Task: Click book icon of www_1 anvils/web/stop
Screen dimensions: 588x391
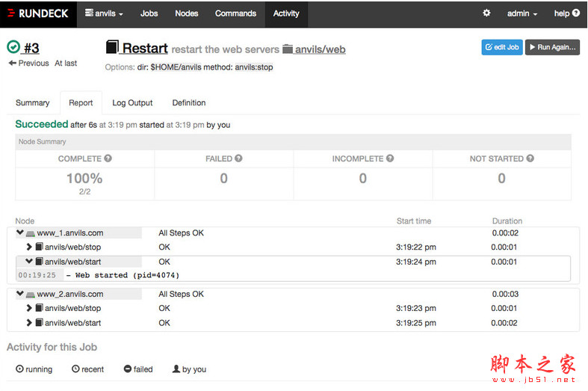Action: [x=39, y=247]
